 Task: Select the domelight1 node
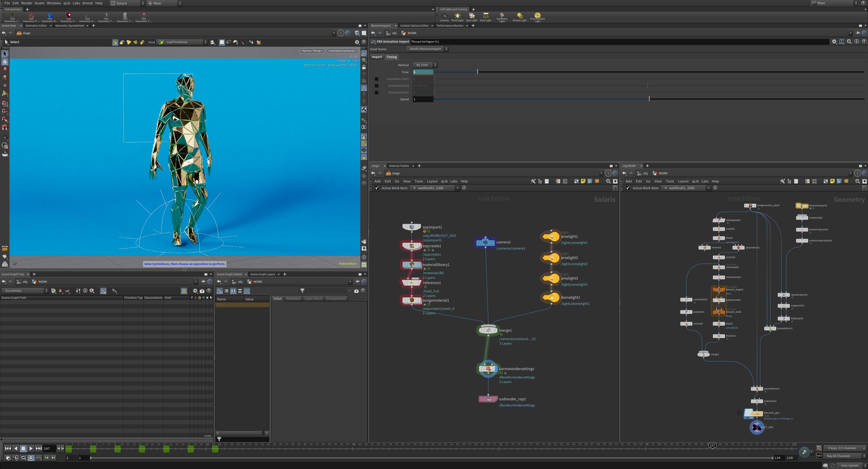click(551, 297)
